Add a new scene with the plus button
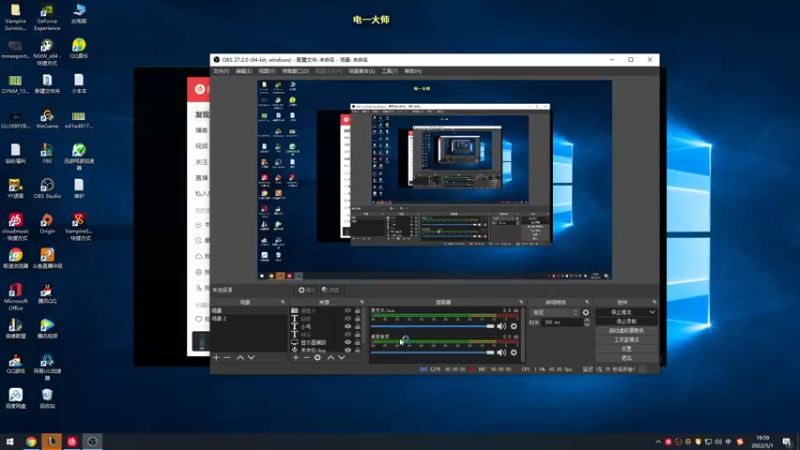The width and height of the screenshot is (800, 450). point(216,358)
